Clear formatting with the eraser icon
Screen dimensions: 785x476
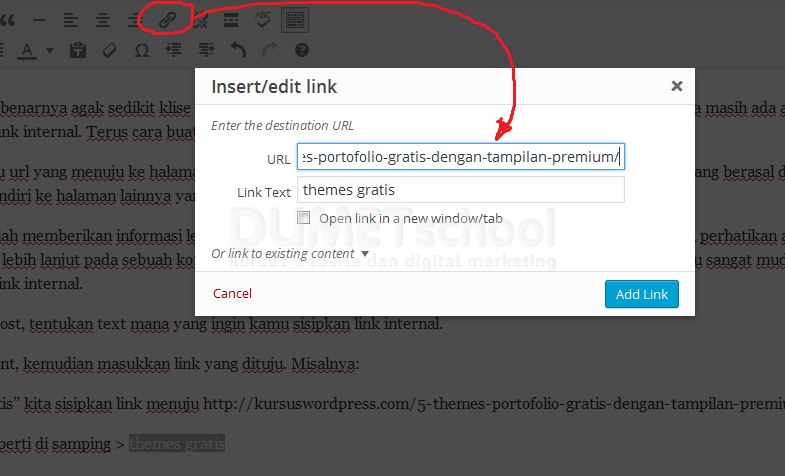[x=109, y=51]
